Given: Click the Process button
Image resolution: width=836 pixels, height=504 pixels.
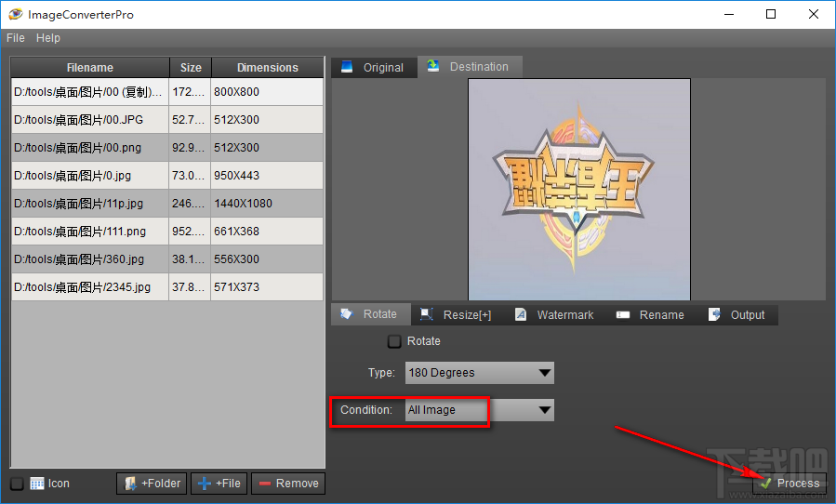Looking at the screenshot, I should (x=790, y=484).
